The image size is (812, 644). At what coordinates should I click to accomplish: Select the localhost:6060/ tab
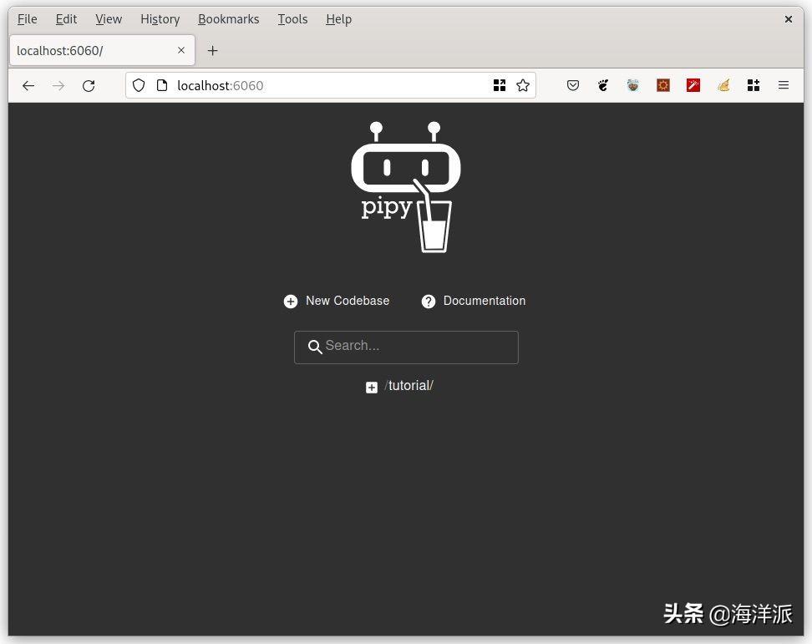102,50
